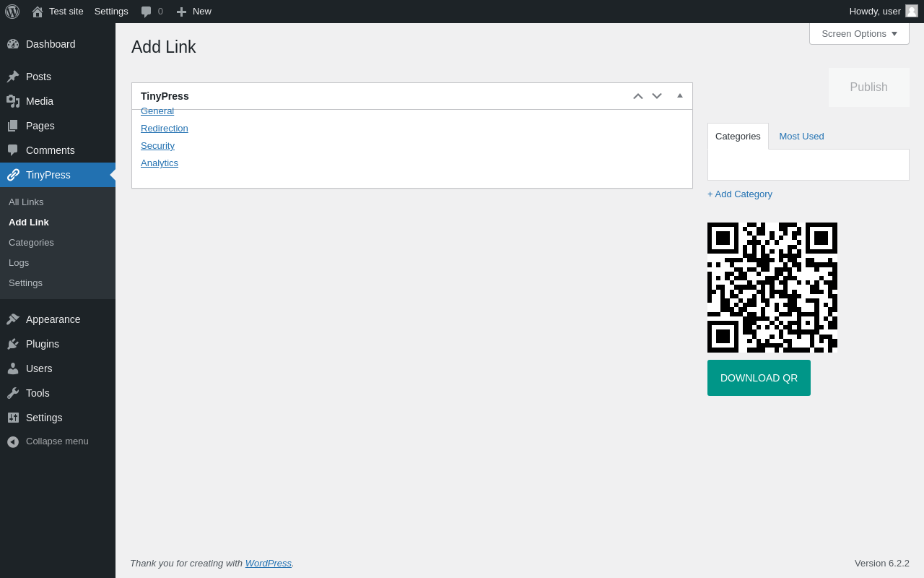Image resolution: width=924 pixels, height=578 pixels.
Task: Click the Publish button
Action: 869,87
